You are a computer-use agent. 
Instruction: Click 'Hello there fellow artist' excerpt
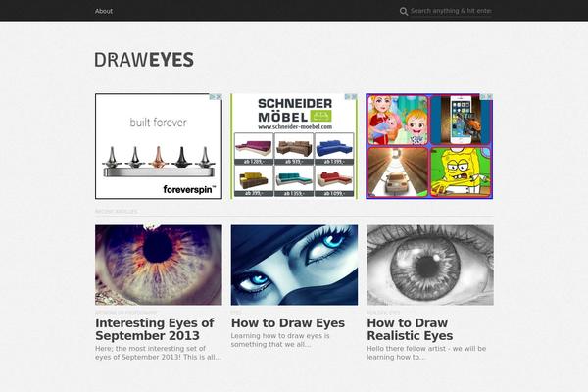pyautogui.click(x=426, y=353)
